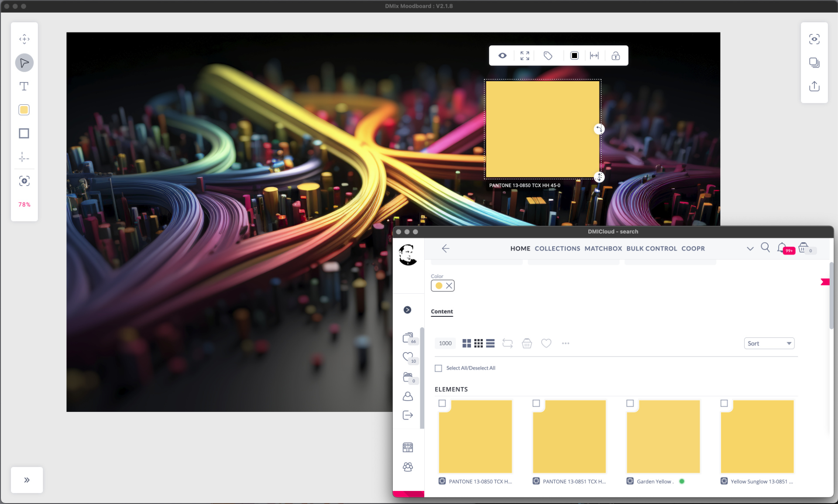Viewport: 838px width, 504px height.
Task: Check the Select All/Deselect All checkbox
Action: tap(438, 368)
